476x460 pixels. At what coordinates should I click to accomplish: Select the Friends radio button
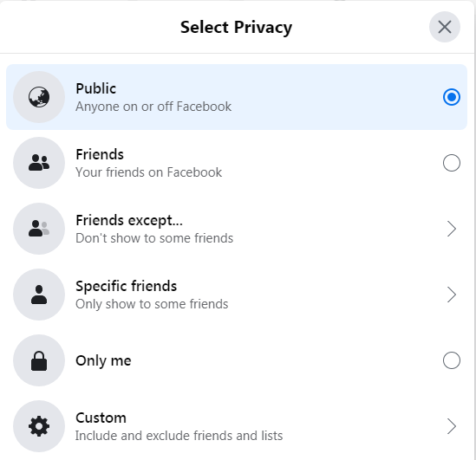pyautogui.click(x=452, y=163)
